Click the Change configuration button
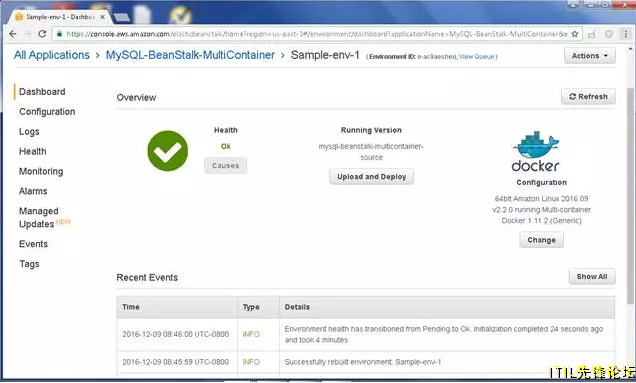Viewport: 636px width, 383px height. click(x=541, y=240)
